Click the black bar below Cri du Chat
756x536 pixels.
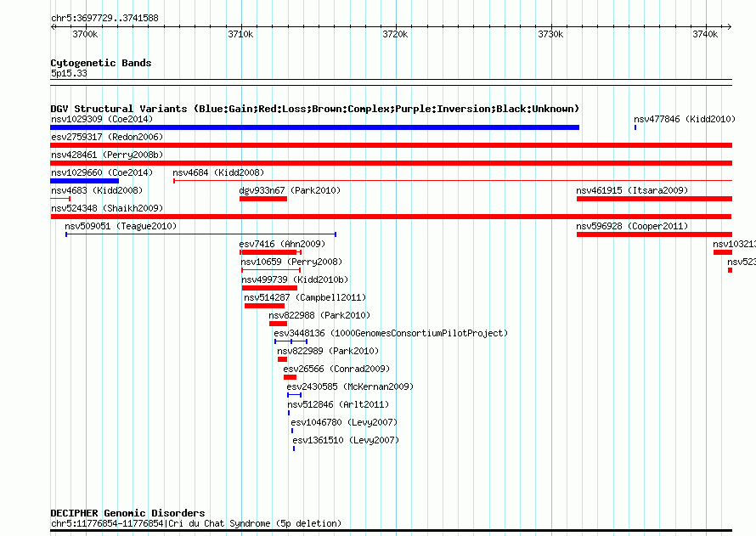point(391,531)
